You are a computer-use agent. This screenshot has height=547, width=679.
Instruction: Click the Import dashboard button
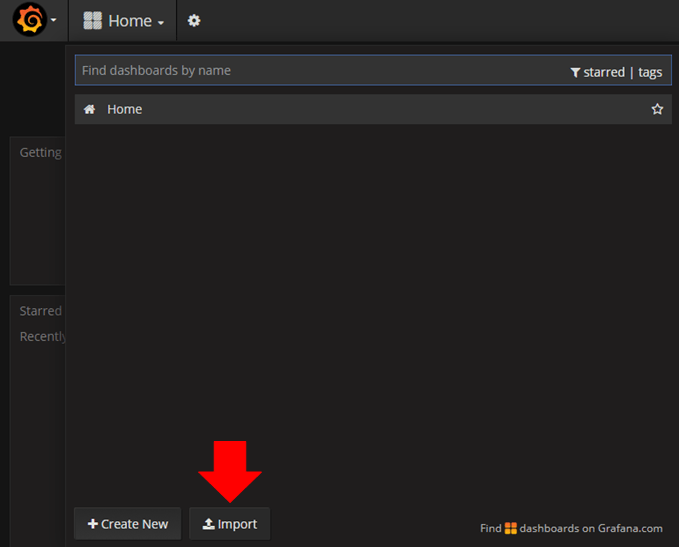230,524
